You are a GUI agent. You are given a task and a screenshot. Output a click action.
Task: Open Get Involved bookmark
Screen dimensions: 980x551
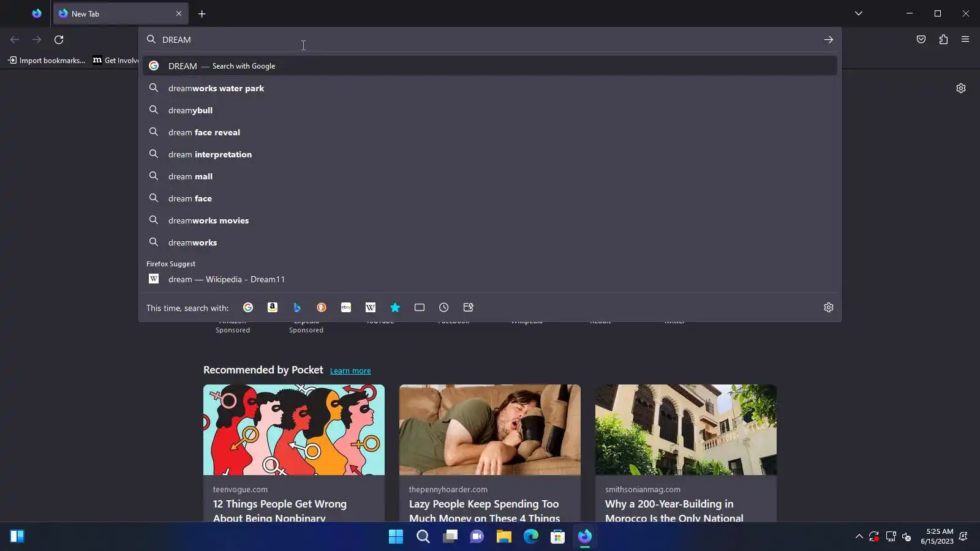coord(116,60)
